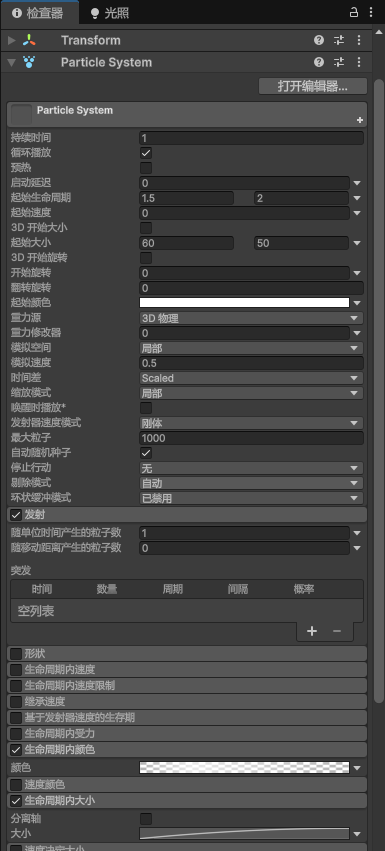
Task: Toggle the 发射 module checkbox
Action: pyautogui.click(x=16, y=515)
